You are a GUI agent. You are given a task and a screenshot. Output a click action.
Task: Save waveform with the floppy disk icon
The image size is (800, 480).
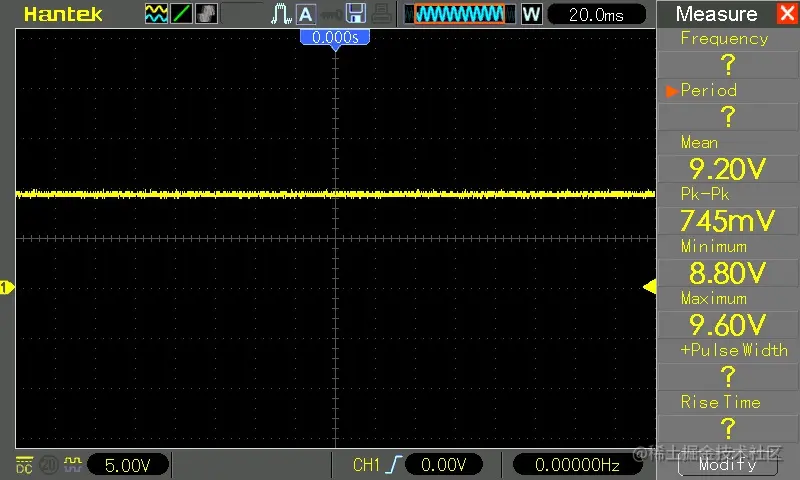pos(356,14)
